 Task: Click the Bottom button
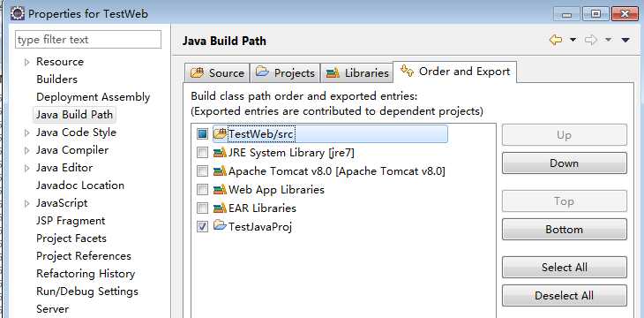pyautogui.click(x=565, y=229)
